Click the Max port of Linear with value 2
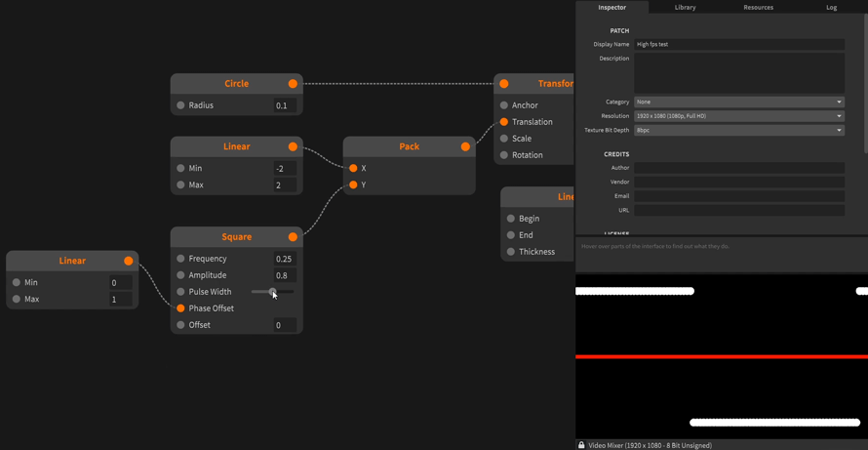 tap(180, 185)
